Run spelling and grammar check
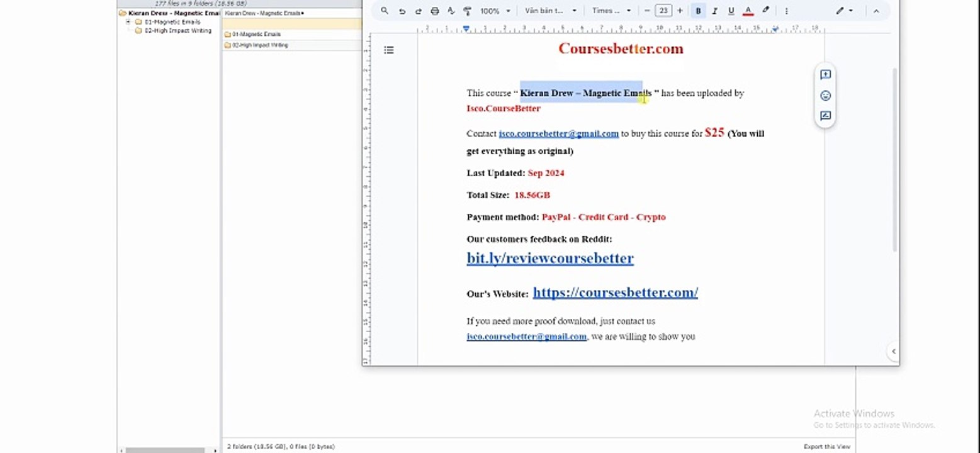 [x=451, y=11]
